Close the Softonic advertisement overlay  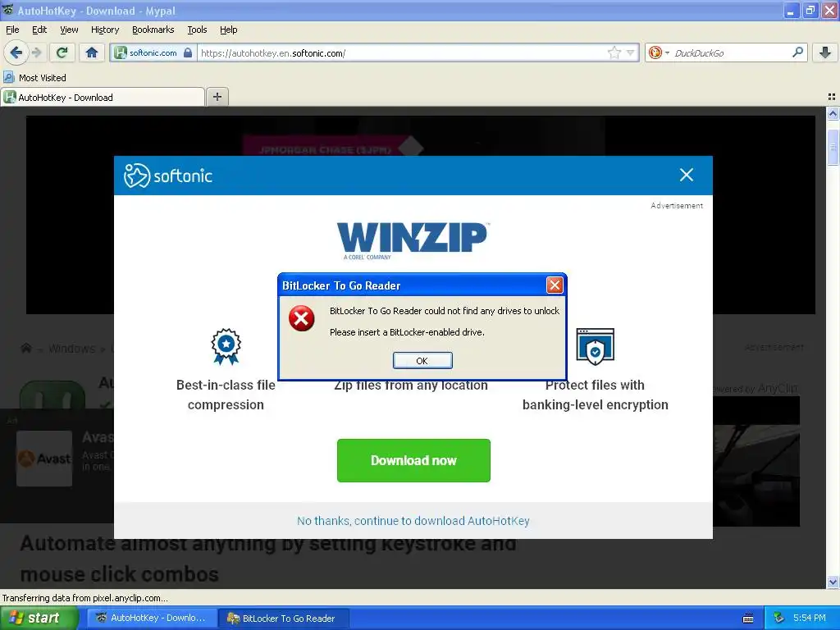click(687, 175)
